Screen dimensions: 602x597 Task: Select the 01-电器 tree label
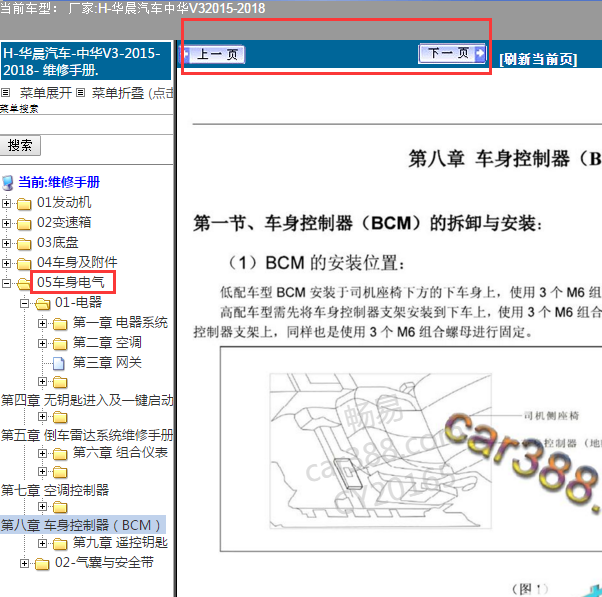(78, 302)
